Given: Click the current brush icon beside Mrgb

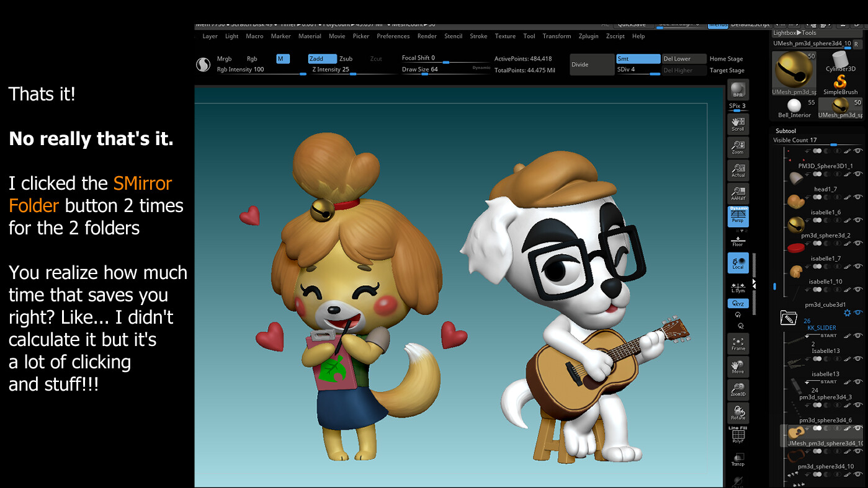Looking at the screenshot, I should (x=203, y=64).
